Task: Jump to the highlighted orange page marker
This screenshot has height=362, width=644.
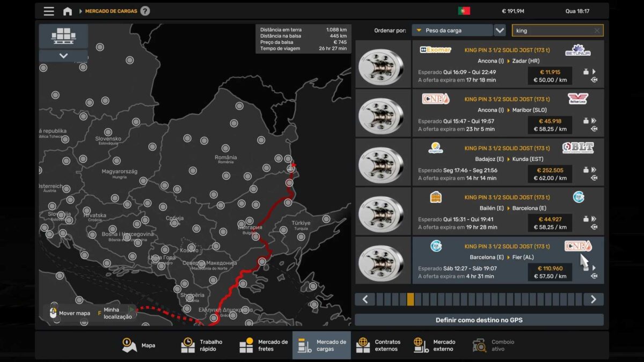Action: 411,299
